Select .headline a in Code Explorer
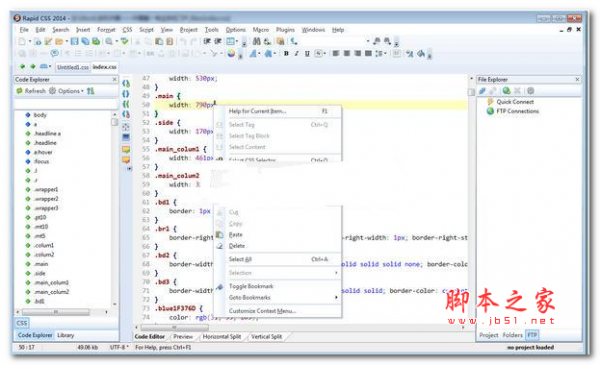 coord(47,134)
